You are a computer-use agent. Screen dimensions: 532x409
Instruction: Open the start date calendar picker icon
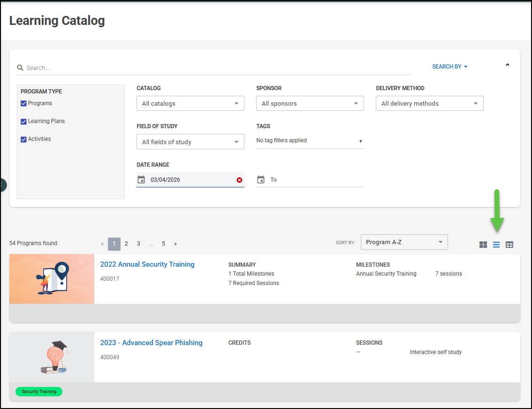pos(141,180)
